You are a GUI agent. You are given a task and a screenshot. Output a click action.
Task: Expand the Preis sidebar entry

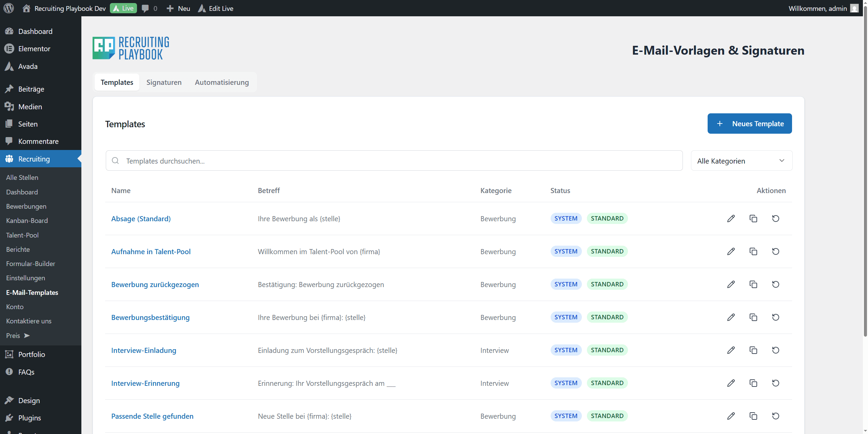click(x=18, y=335)
